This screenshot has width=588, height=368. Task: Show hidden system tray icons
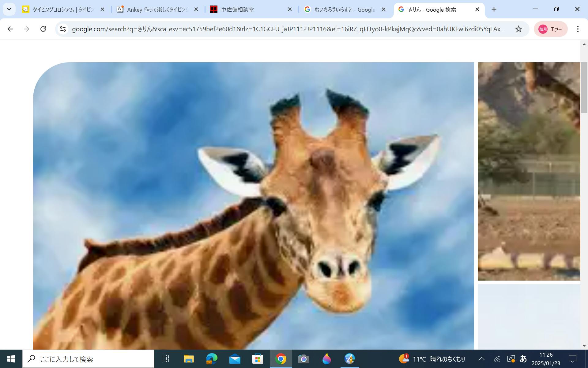481,359
